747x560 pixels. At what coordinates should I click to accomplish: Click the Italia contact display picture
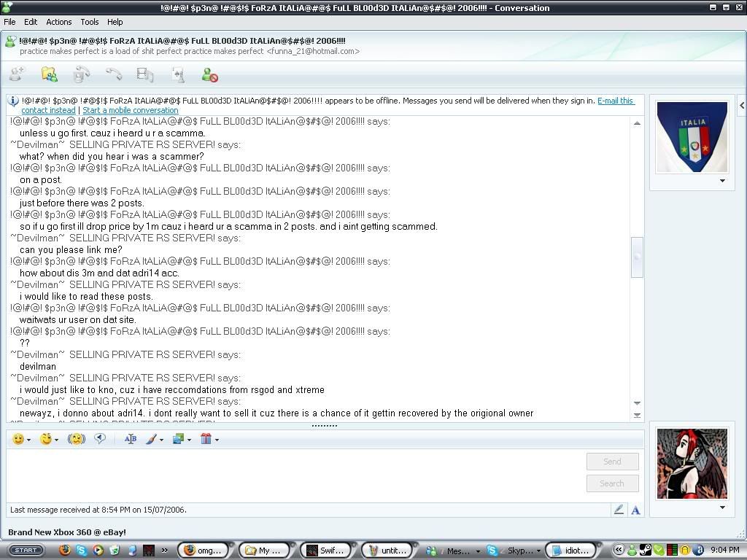coord(692,137)
